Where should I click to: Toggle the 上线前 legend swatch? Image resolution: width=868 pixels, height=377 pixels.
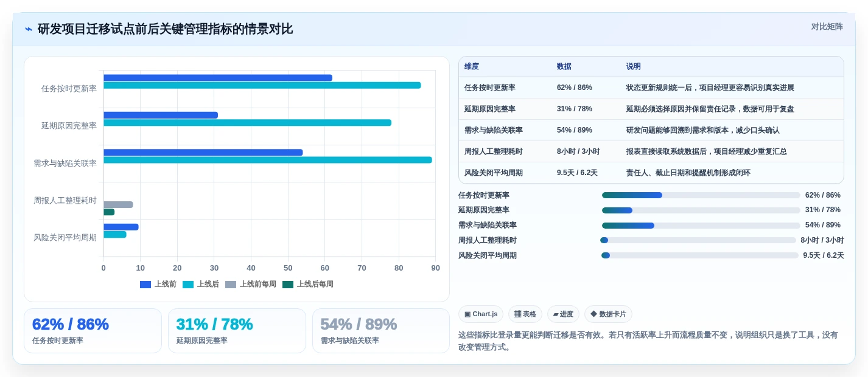pyautogui.click(x=145, y=284)
